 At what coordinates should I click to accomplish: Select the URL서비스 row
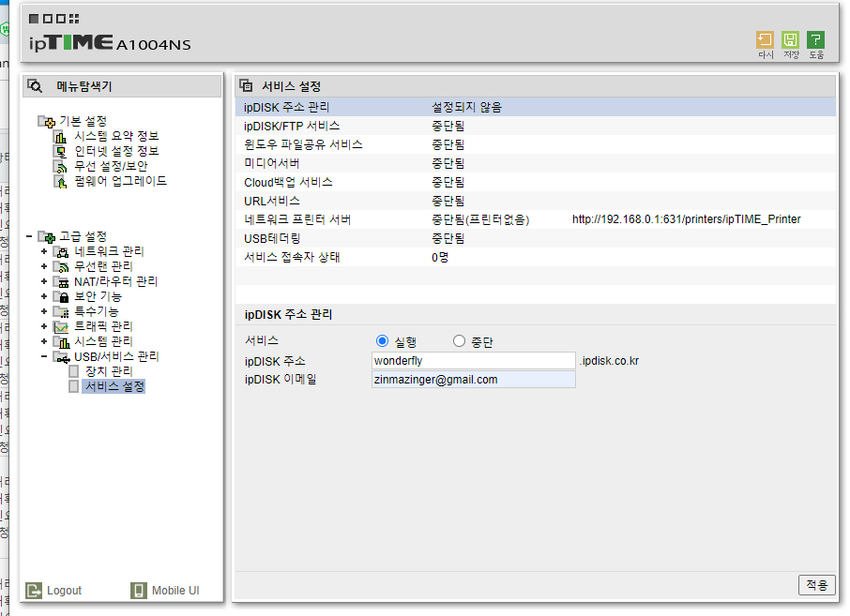[536, 201]
